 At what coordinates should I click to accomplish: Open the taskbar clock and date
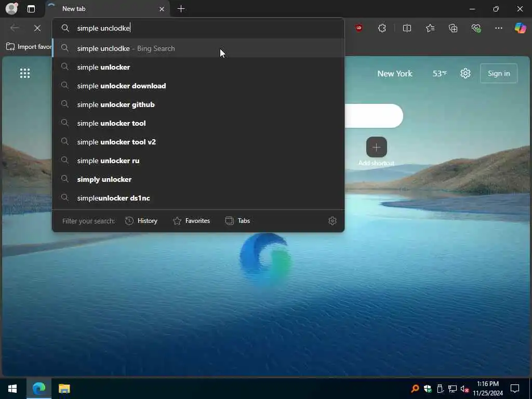click(x=487, y=389)
